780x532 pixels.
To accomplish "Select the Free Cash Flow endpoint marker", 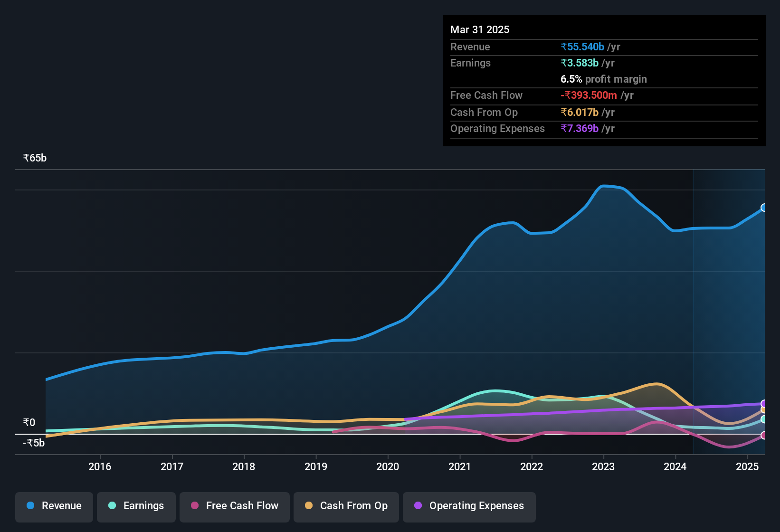I will [764, 435].
